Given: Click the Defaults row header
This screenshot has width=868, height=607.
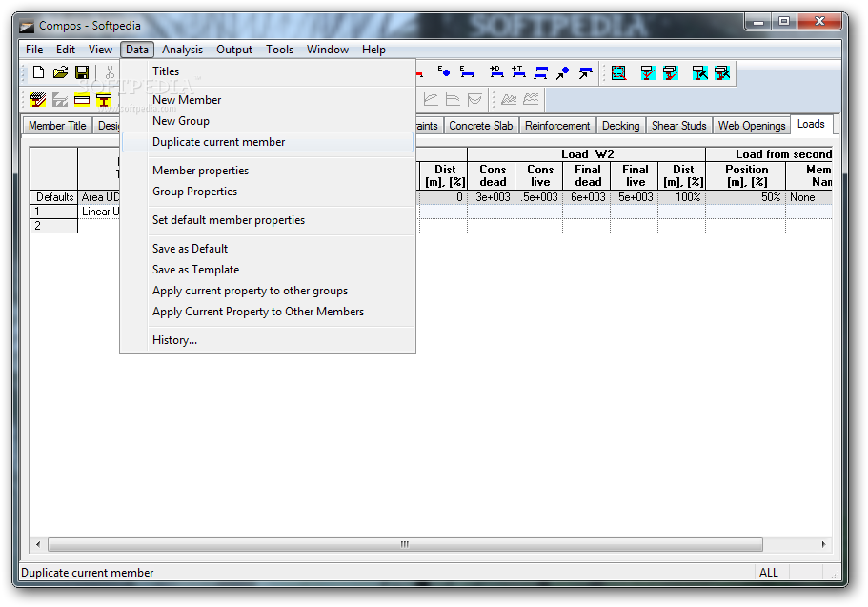Looking at the screenshot, I should coord(54,197).
